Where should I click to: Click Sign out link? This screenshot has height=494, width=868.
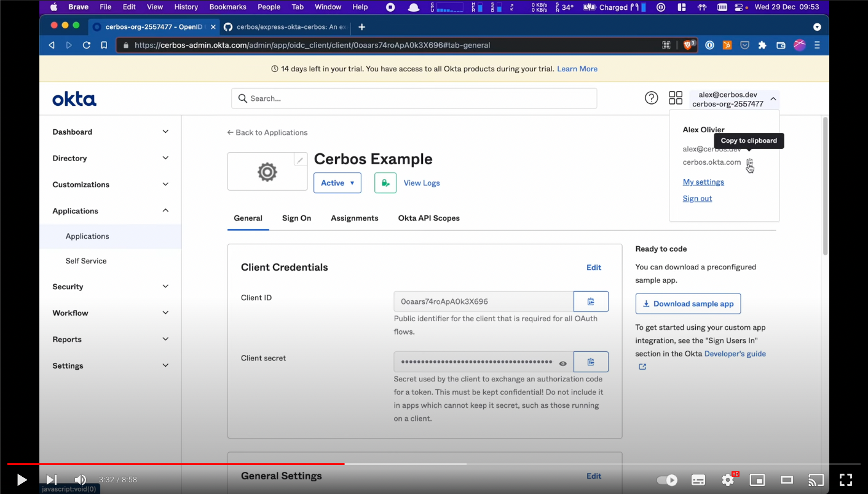(697, 199)
